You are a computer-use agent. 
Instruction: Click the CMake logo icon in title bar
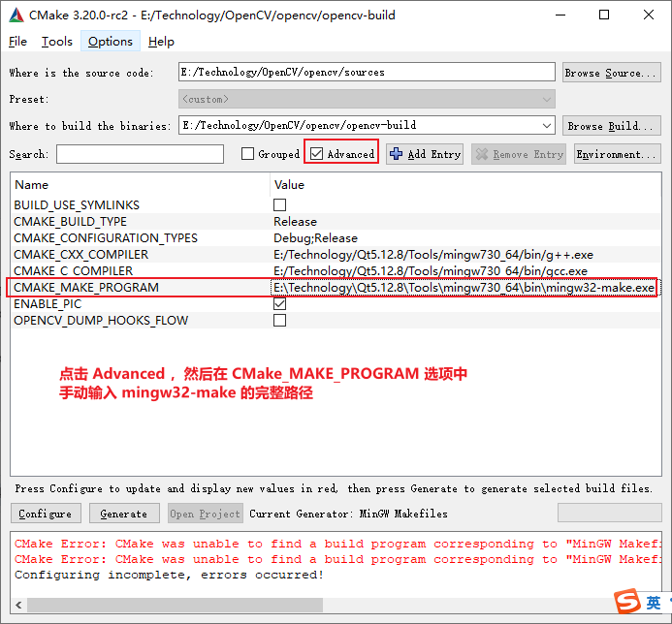click(16, 15)
